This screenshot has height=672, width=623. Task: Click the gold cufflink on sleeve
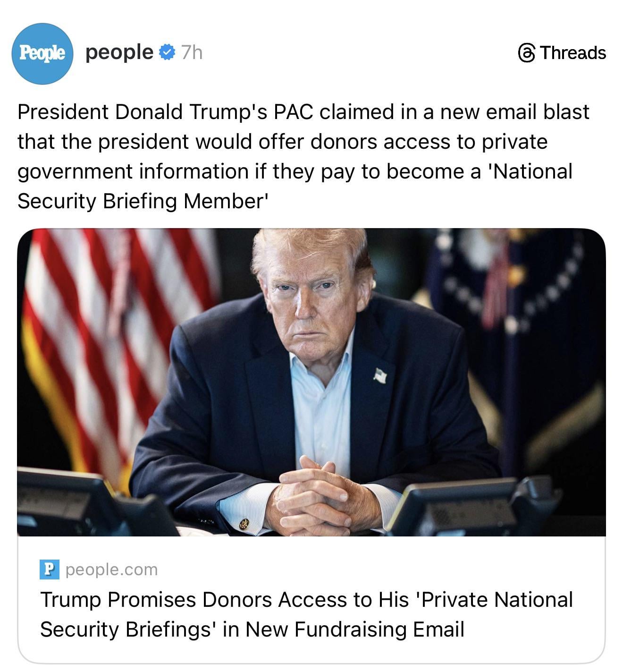pos(244,524)
